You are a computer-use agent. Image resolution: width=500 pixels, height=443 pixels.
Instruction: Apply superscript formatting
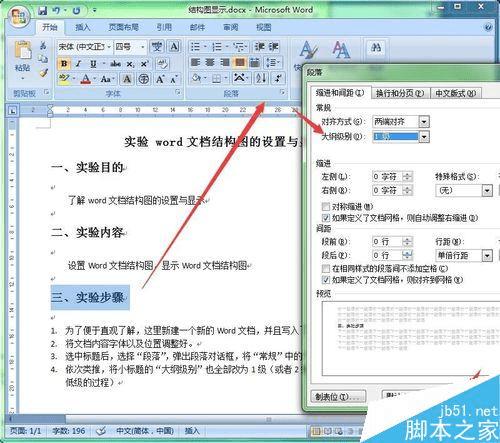point(144,64)
